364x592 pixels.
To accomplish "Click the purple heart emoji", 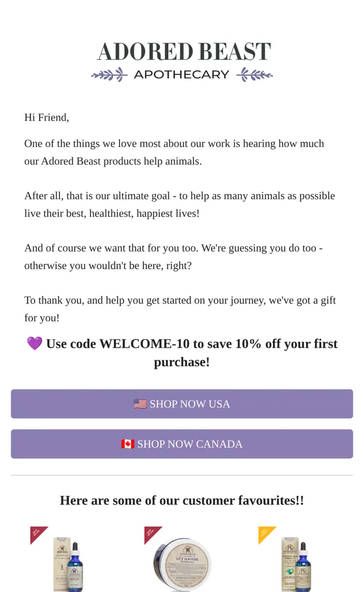I will [34, 344].
